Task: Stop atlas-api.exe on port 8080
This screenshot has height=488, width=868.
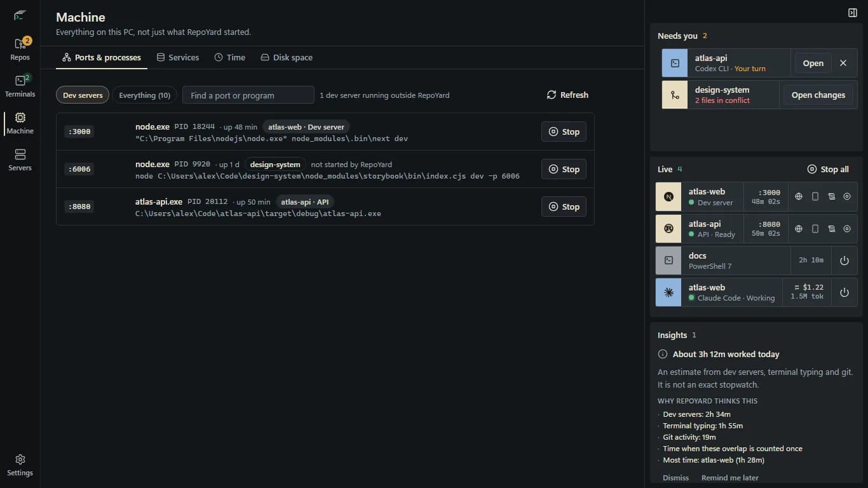Action: pos(564,207)
